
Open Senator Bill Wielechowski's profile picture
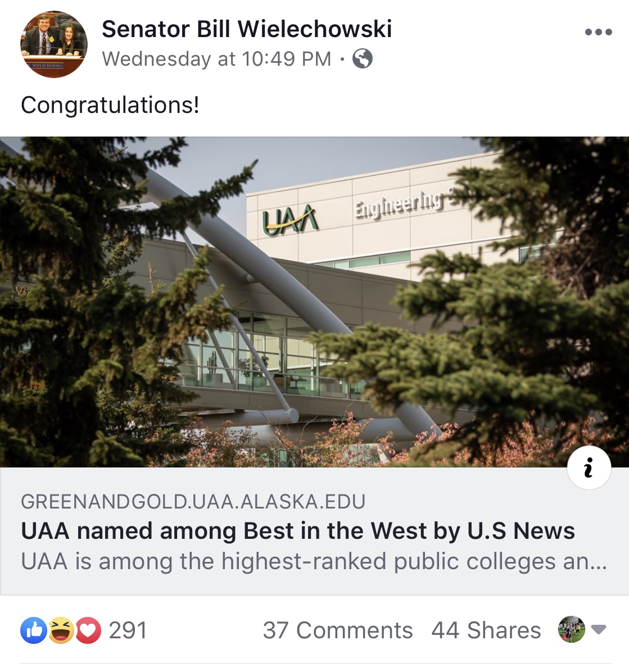(53, 44)
